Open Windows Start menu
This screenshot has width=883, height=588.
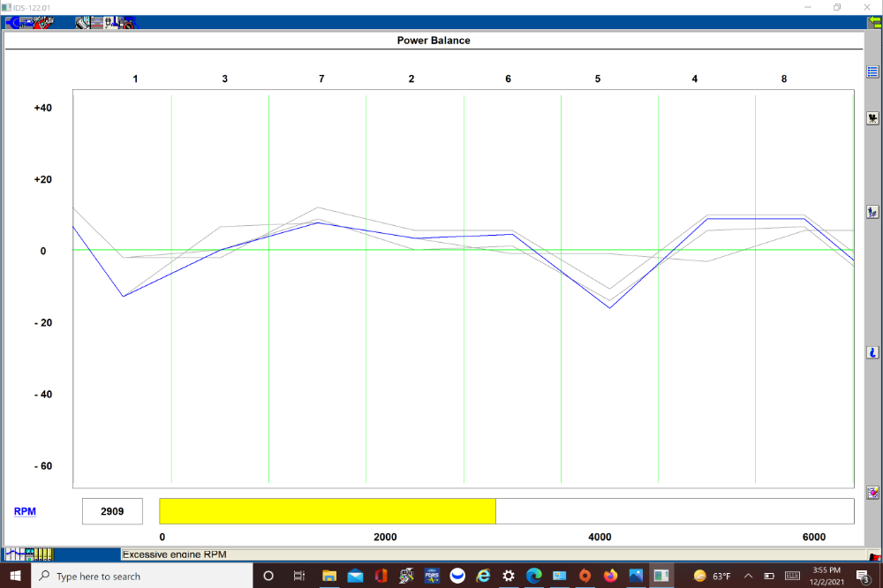(15, 576)
